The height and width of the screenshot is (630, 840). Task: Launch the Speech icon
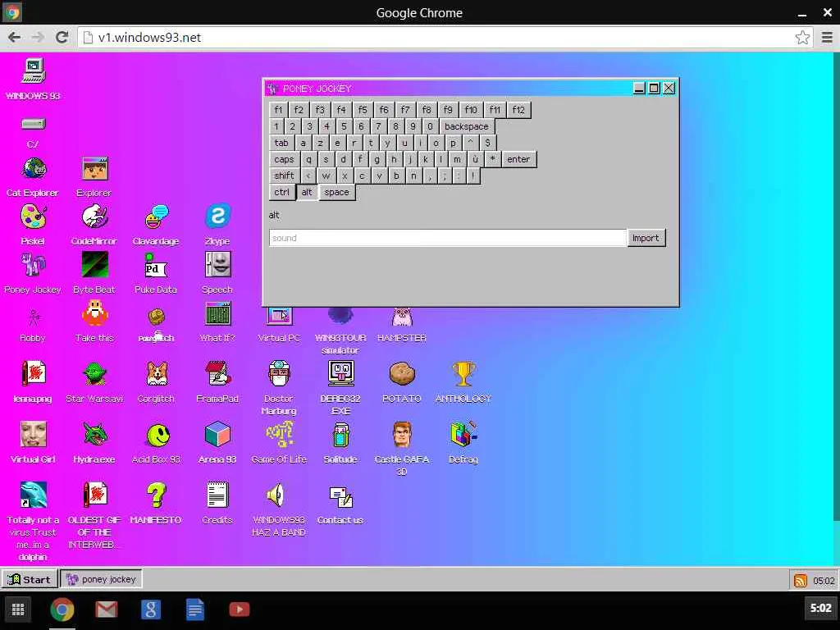click(x=217, y=265)
